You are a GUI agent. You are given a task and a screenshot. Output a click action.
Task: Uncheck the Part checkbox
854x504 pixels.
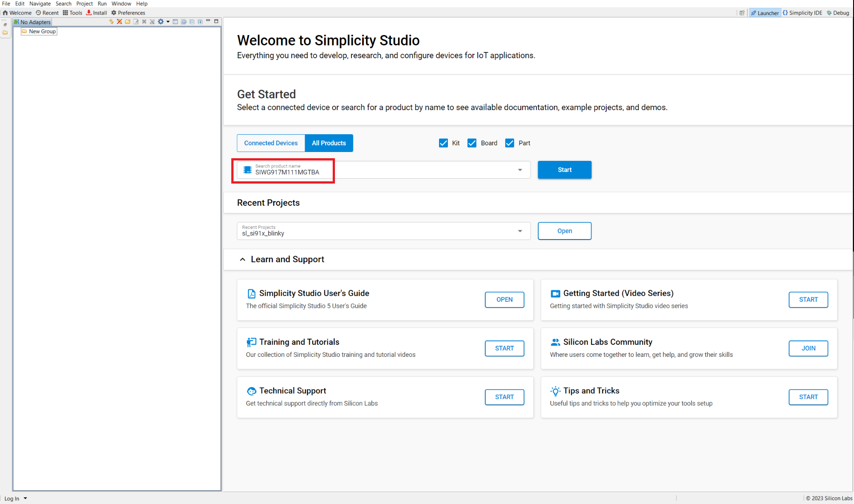tap(510, 143)
